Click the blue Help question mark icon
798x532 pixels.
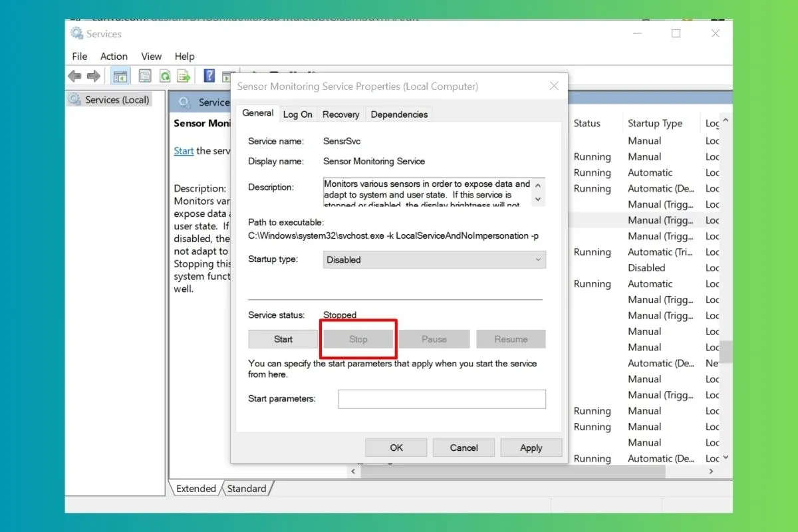tap(209, 76)
